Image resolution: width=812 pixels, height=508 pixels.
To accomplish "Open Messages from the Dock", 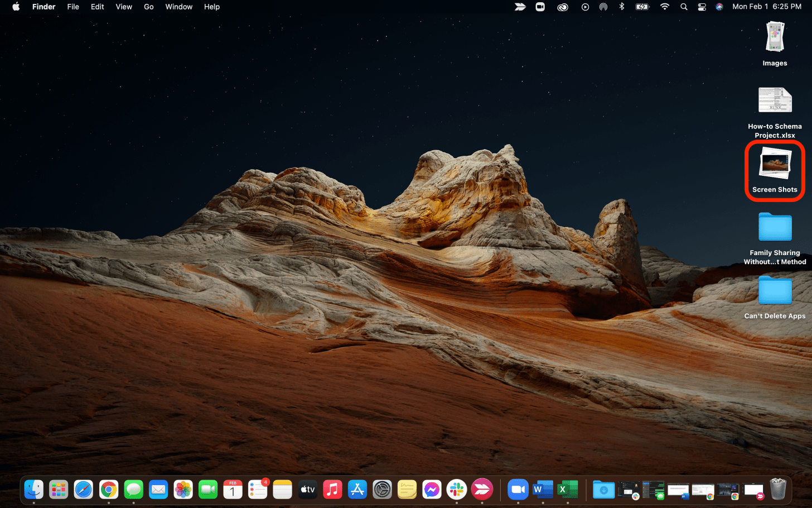I will coord(133,490).
